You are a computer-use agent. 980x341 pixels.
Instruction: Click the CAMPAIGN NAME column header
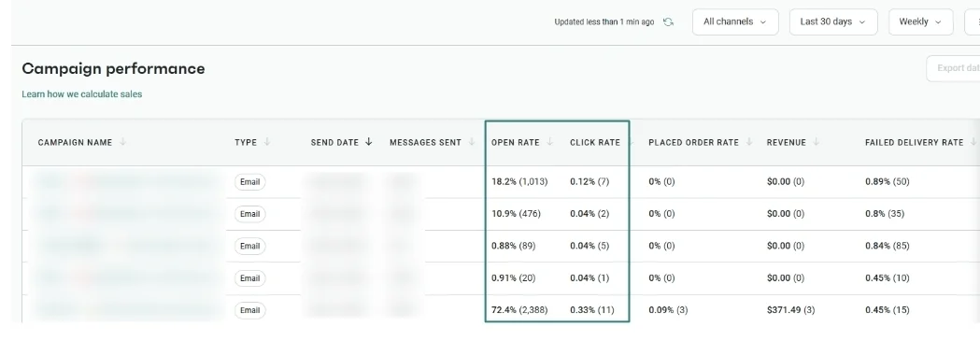pyautogui.click(x=75, y=142)
